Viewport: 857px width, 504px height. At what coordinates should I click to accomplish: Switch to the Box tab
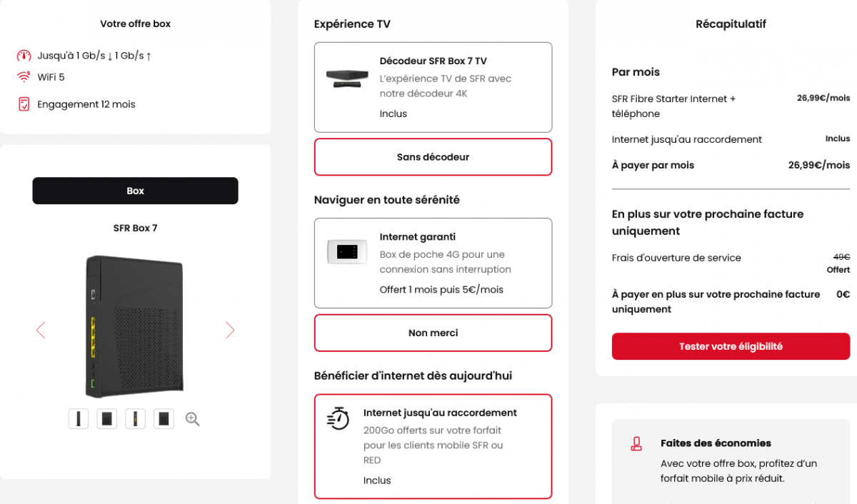(135, 191)
